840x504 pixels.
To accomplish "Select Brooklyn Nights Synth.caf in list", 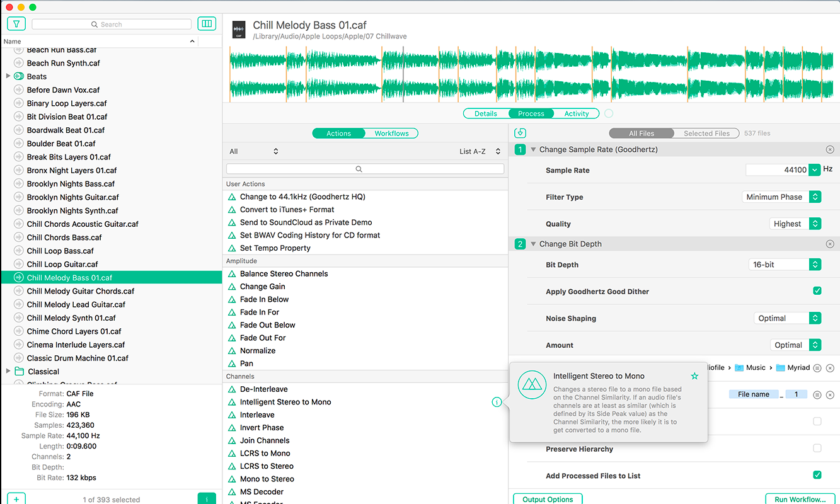I will click(x=111, y=210).
